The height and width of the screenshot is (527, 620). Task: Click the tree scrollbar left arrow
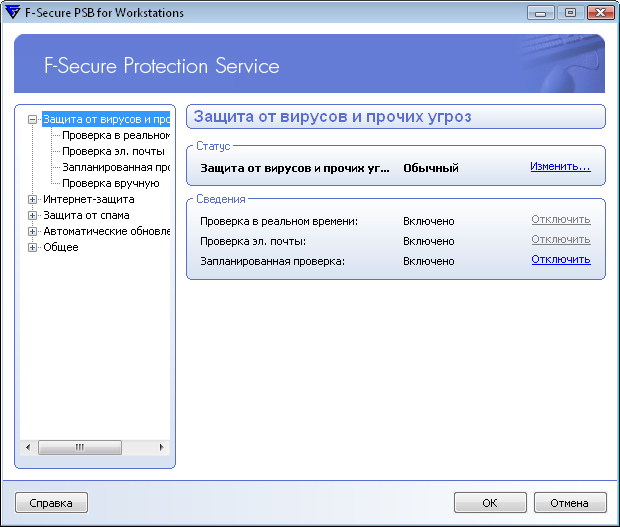28,448
